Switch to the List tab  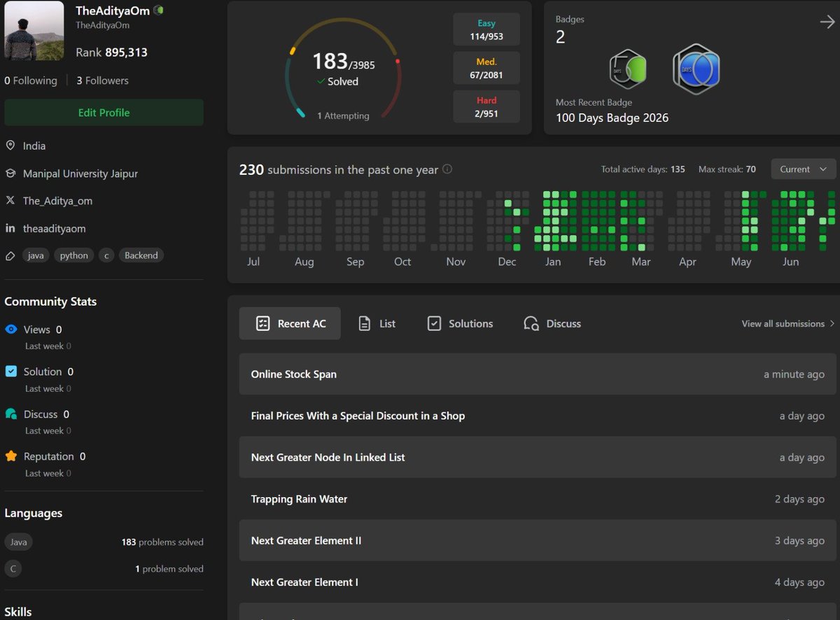pos(377,323)
